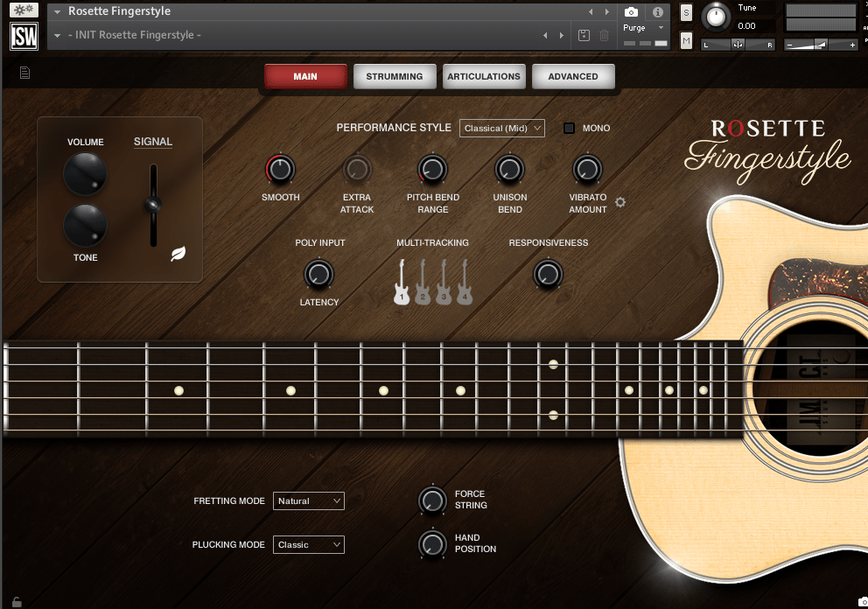Open the Articulations tab
This screenshot has height=609, width=868.
pos(484,76)
